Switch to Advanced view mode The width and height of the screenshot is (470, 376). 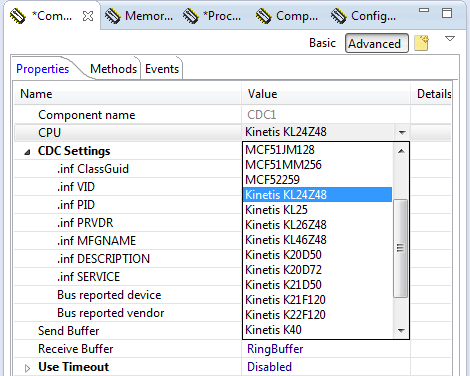(377, 43)
